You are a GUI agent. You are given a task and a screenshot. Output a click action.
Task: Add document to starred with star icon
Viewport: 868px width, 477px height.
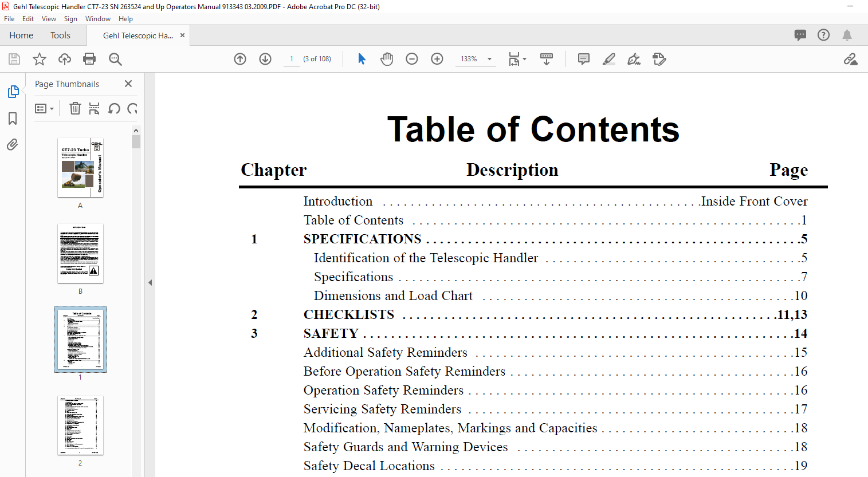click(40, 59)
